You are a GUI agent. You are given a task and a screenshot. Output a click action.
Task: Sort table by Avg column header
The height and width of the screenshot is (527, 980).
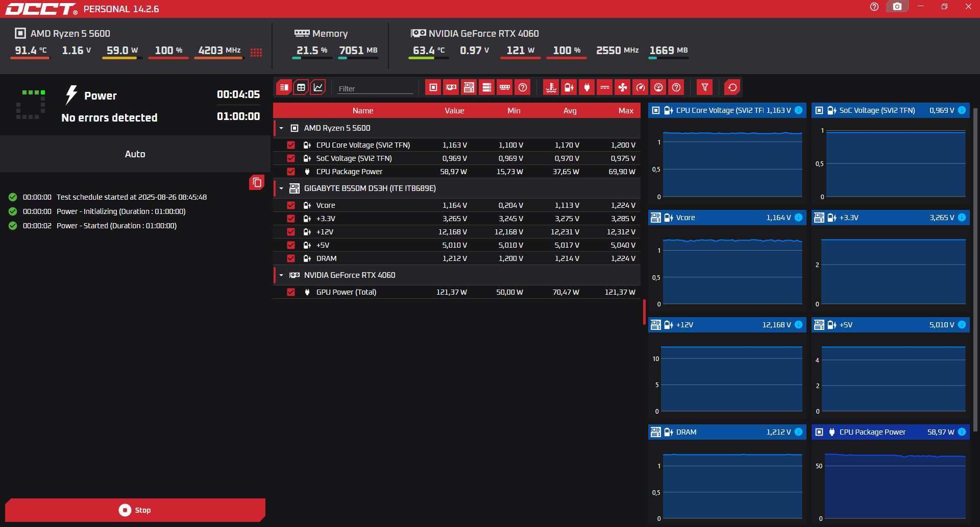click(570, 111)
